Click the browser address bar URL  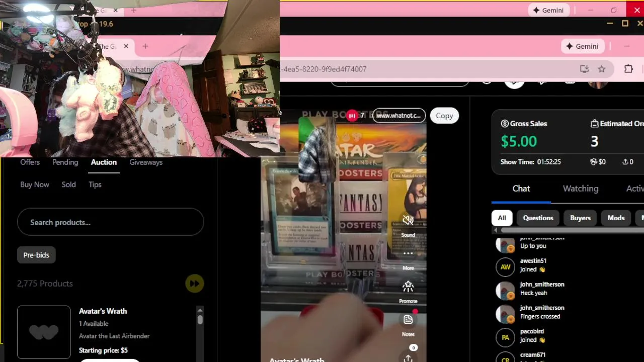pyautogui.click(x=325, y=69)
